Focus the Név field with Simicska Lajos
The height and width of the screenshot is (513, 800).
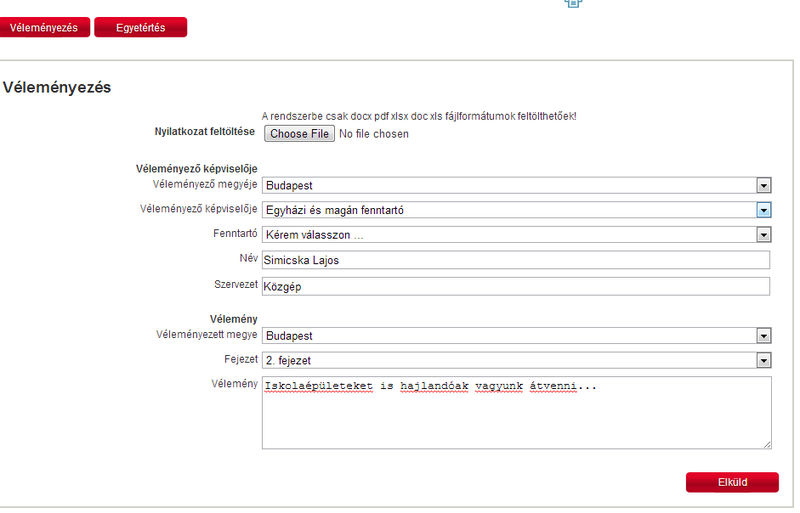click(x=516, y=260)
